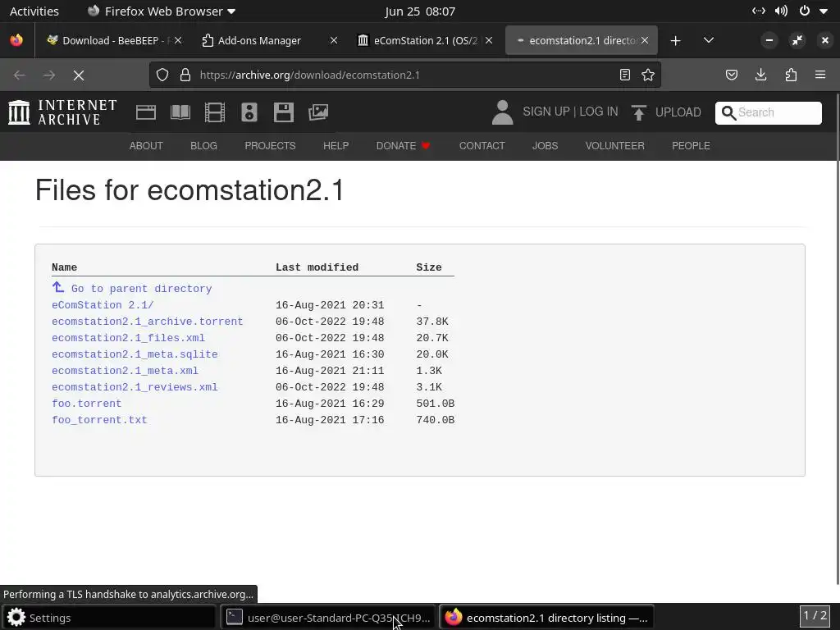Go forward one page
The height and width of the screenshot is (630, 840).
click(49, 75)
